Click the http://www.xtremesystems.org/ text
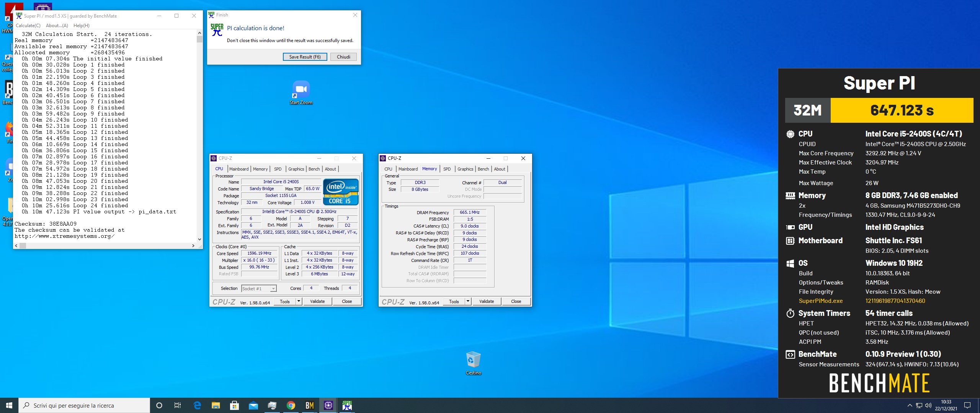Image resolution: width=980 pixels, height=413 pixels. (65, 236)
